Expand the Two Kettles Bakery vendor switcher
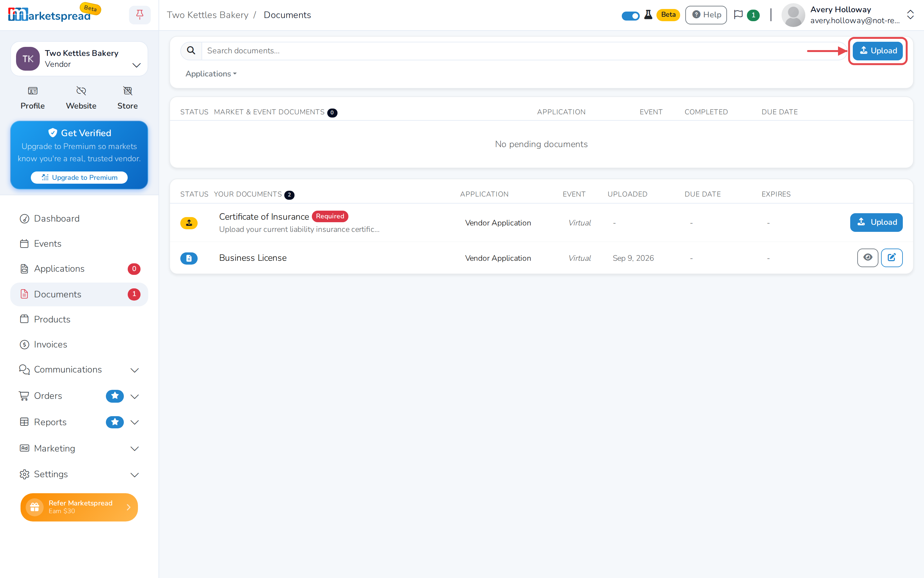Screen dimensions: 924x578 coord(137,66)
